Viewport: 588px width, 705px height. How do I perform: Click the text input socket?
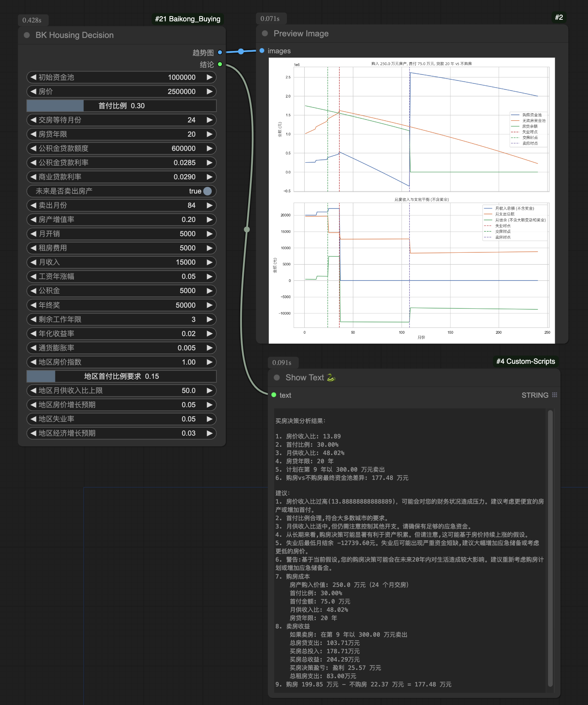tap(274, 395)
